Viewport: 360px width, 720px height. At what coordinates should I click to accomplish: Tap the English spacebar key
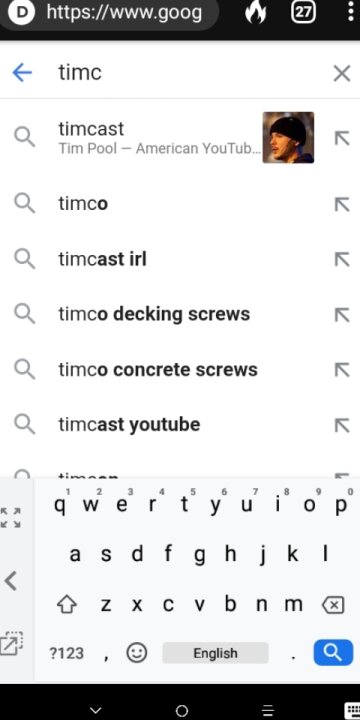215,653
